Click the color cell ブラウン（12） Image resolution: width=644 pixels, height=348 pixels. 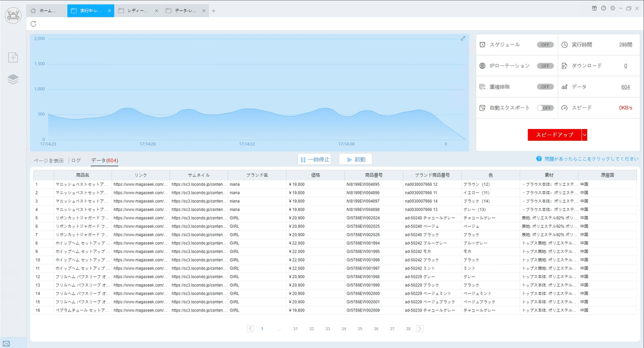[491, 184]
